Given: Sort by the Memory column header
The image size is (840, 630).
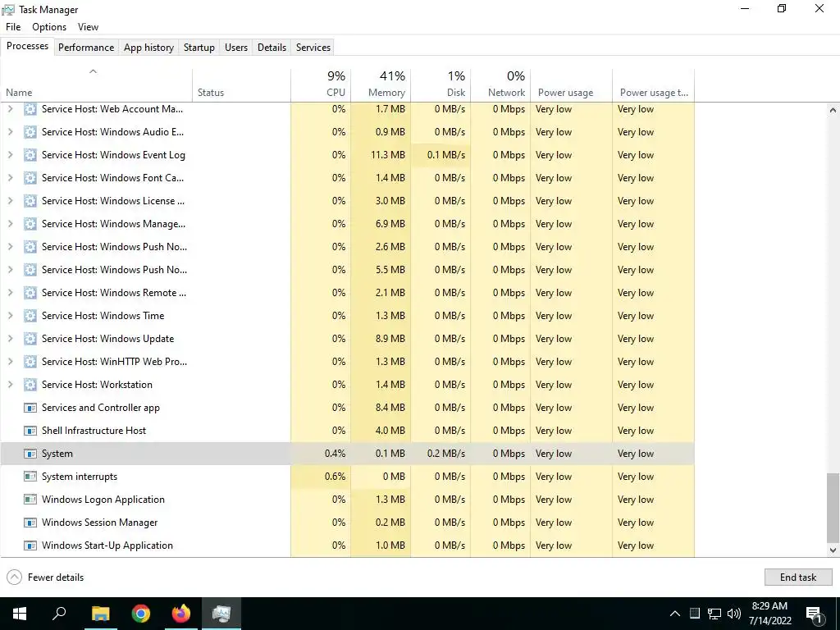Looking at the screenshot, I should (381, 84).
